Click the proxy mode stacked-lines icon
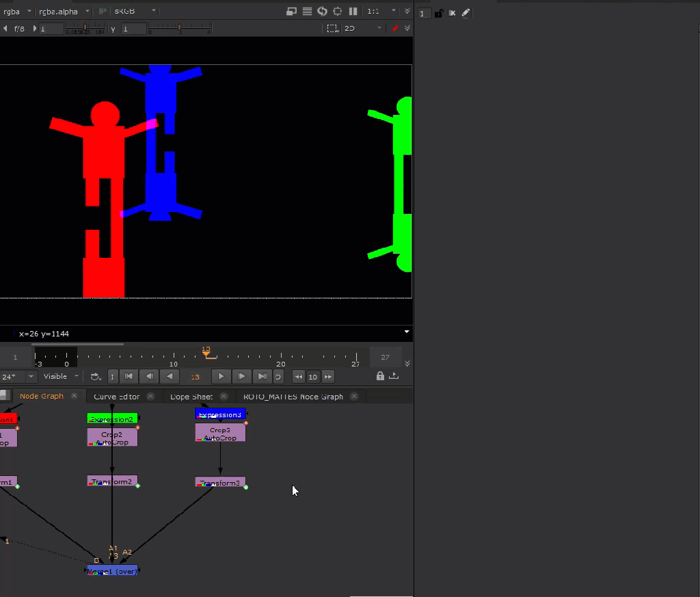This screenshot has width=700, height=597. click(x=307, y=12)
